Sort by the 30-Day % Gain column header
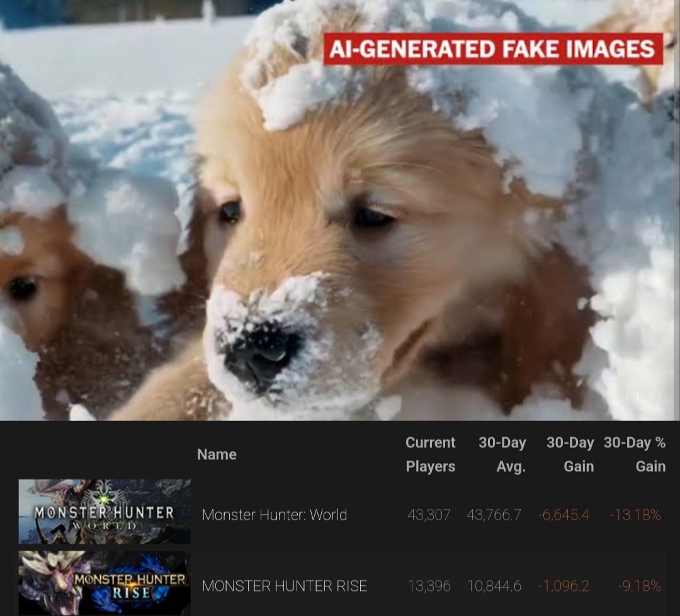The image size is (680, 616). pos(635,454)
